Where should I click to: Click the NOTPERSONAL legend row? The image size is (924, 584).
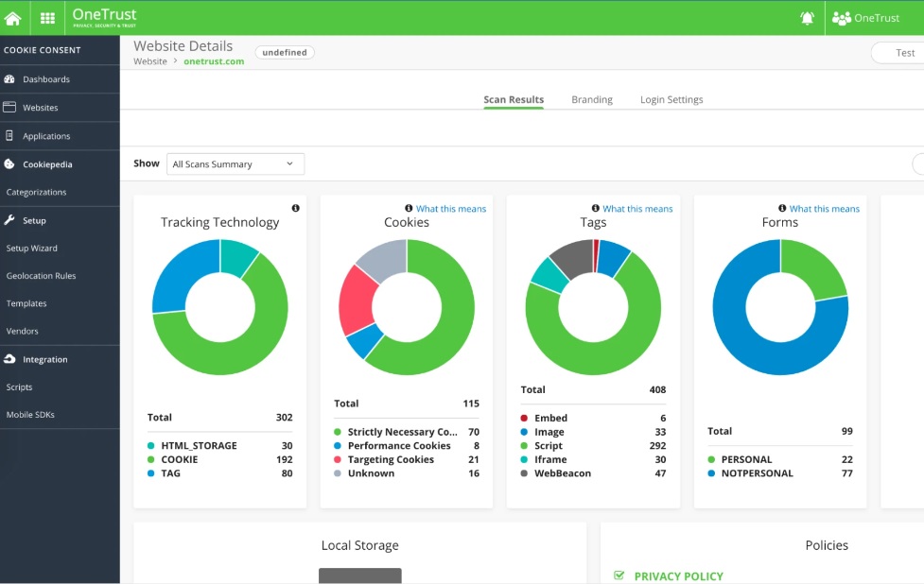780,472
